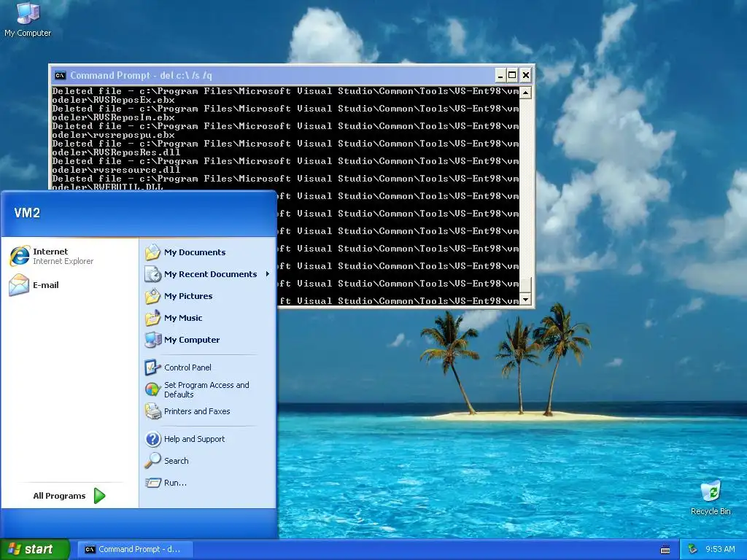This screenshot has width=747, height=560.
Task: Expand My Recent Documents submenu arrow
Action: pos(268,274)
